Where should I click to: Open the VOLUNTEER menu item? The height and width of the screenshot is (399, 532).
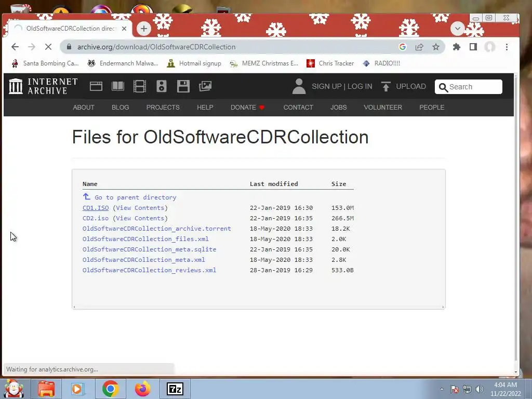tap(383, 108)
